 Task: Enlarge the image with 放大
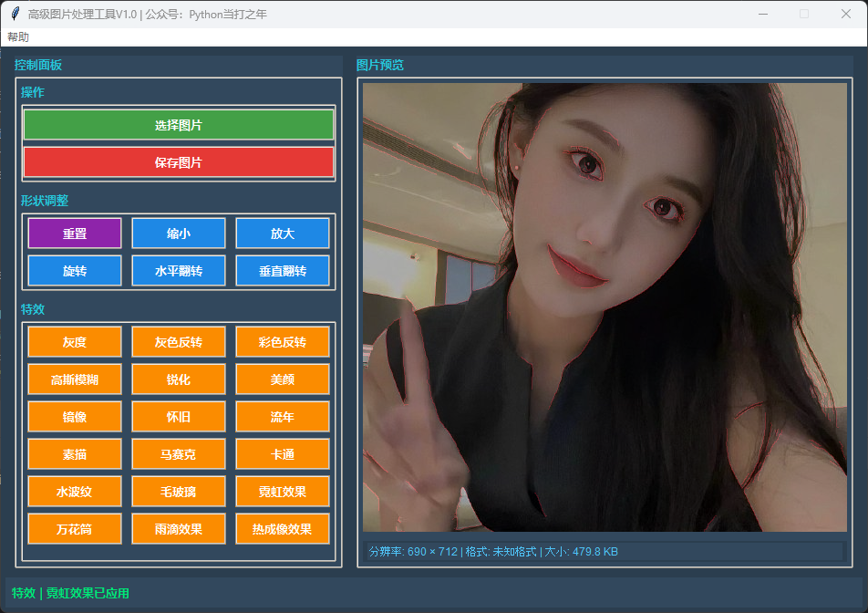coord(283,234)
